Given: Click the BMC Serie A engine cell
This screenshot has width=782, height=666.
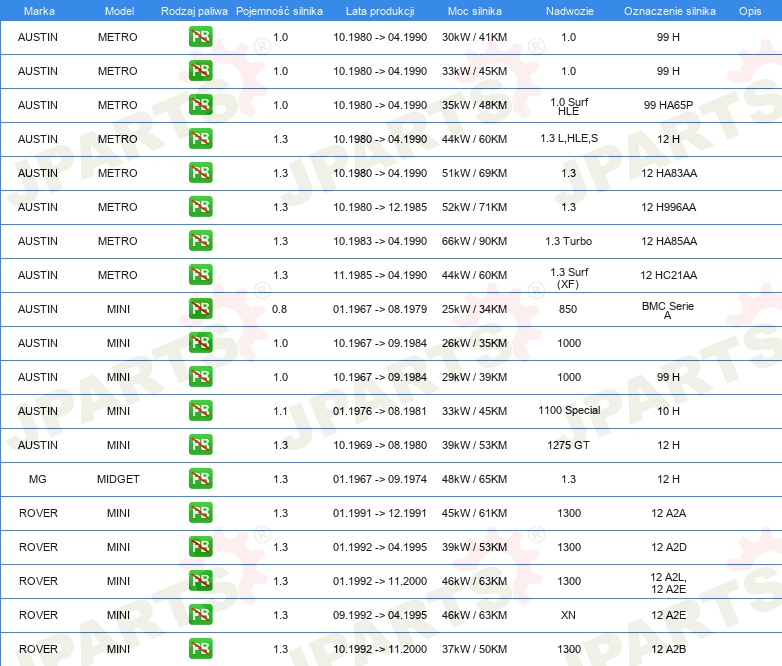Looking at the screenshot, I should tap(668, 310).
